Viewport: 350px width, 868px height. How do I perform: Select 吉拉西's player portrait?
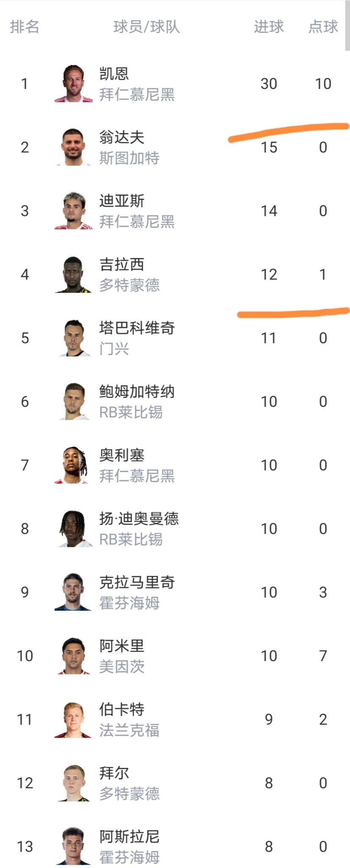(73, 274)
